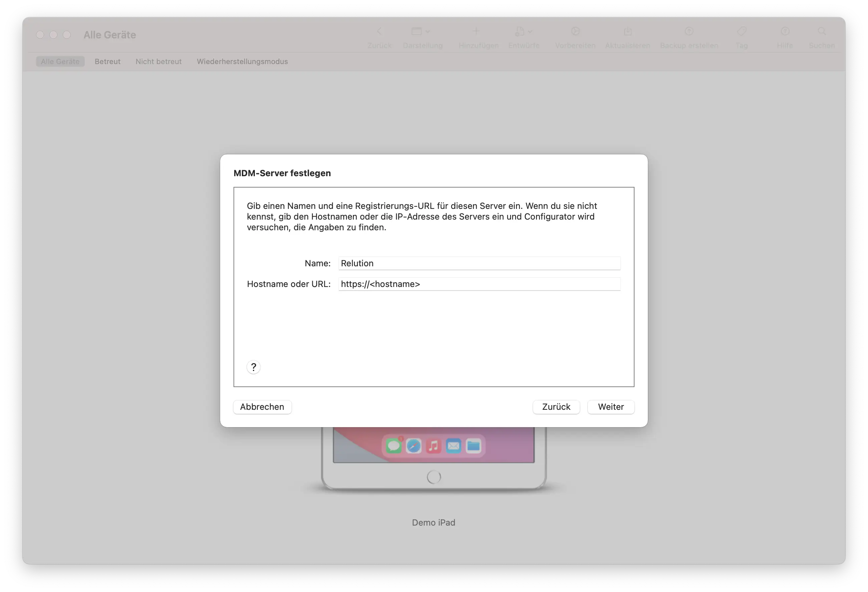Open Hilfe from the toolbar
The image size is (868, 592).
(785, 36)
